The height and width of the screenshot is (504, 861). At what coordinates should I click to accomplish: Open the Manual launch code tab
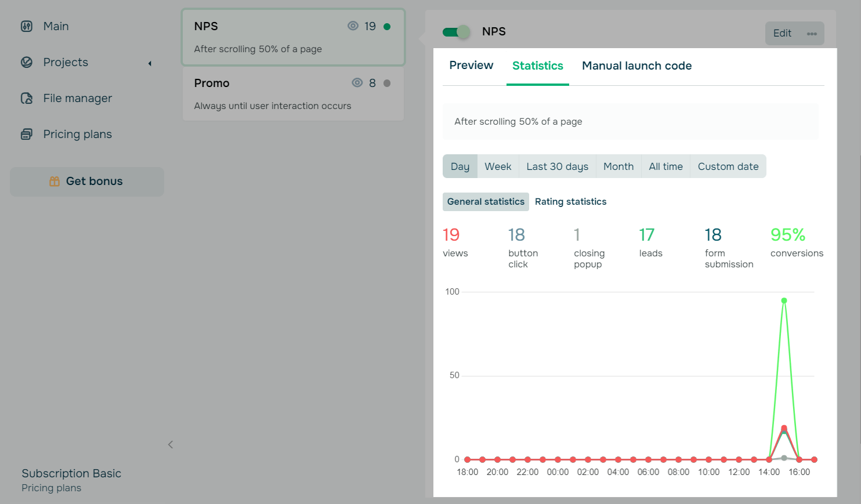636,66
